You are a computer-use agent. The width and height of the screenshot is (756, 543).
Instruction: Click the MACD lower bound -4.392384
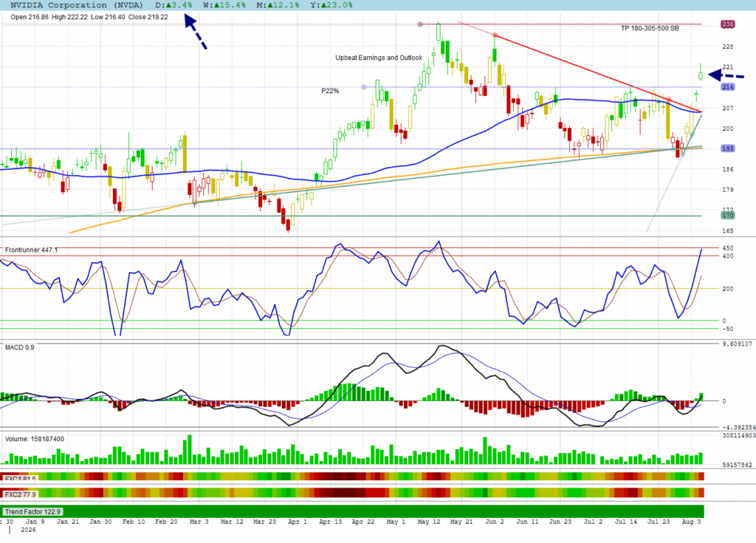click(738, 428)
